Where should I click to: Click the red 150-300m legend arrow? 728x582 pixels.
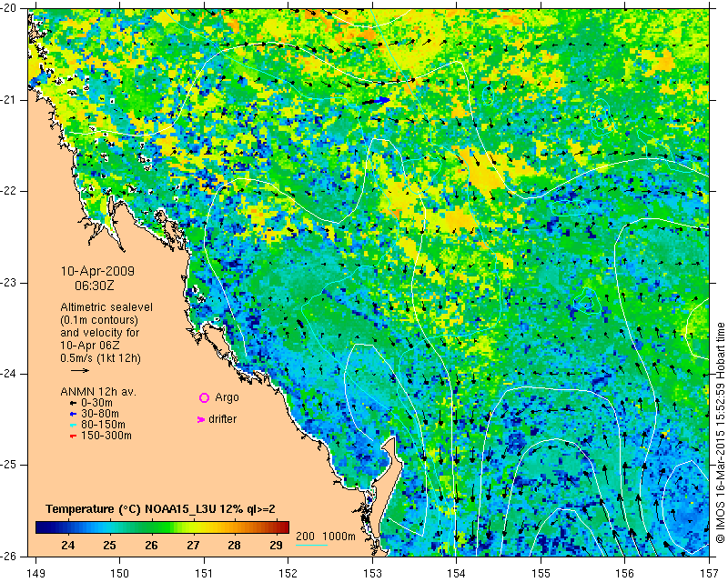click(73, 436)
